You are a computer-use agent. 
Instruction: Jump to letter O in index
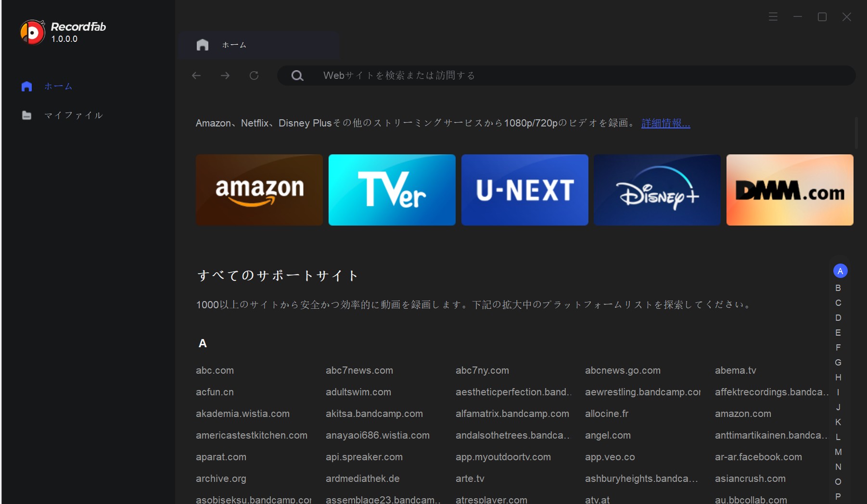[x=838, y=482]
